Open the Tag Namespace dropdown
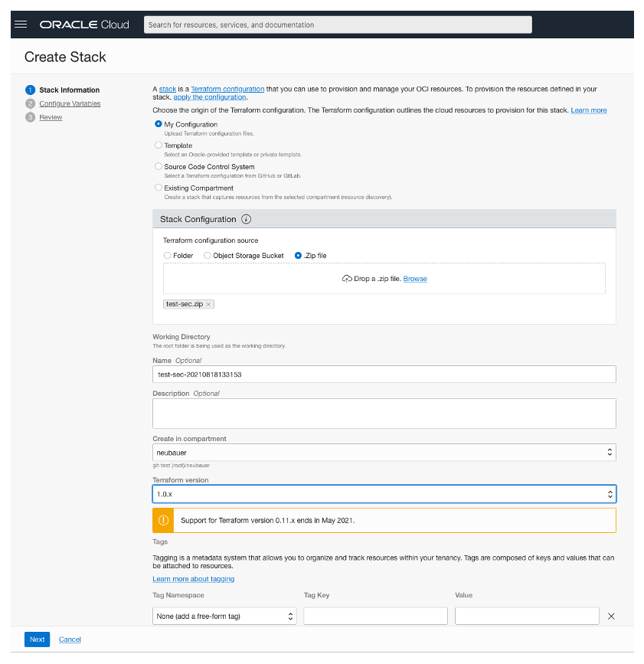This screenshot has width=644, height=664. pos(224,616)
